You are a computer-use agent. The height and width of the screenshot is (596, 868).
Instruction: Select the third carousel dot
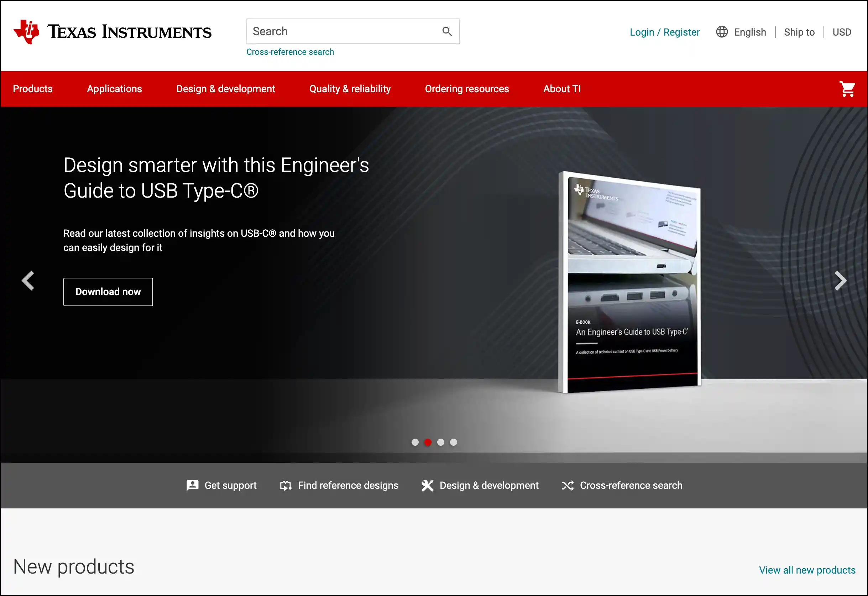(x=441, y=442)
